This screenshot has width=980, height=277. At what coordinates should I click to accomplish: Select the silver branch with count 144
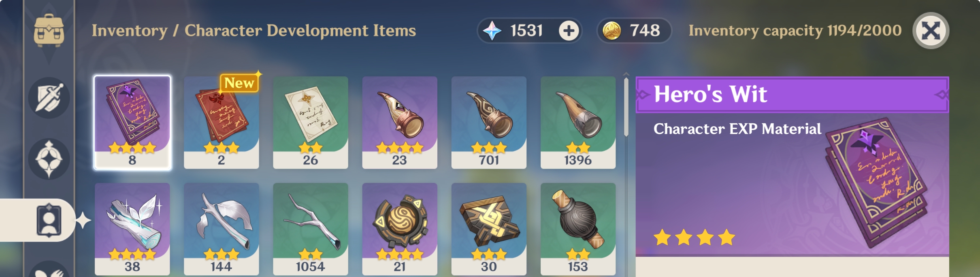(222, 229)
